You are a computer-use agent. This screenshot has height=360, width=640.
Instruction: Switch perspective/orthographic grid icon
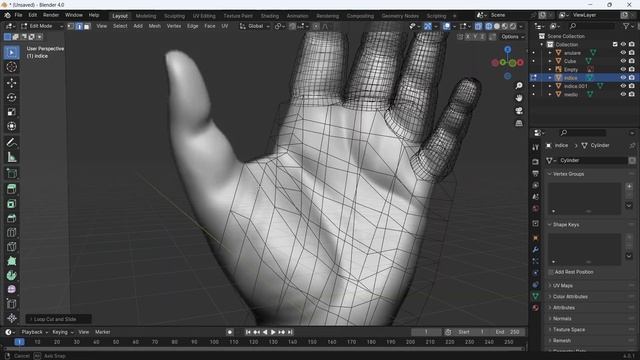(x=519, y=123)
